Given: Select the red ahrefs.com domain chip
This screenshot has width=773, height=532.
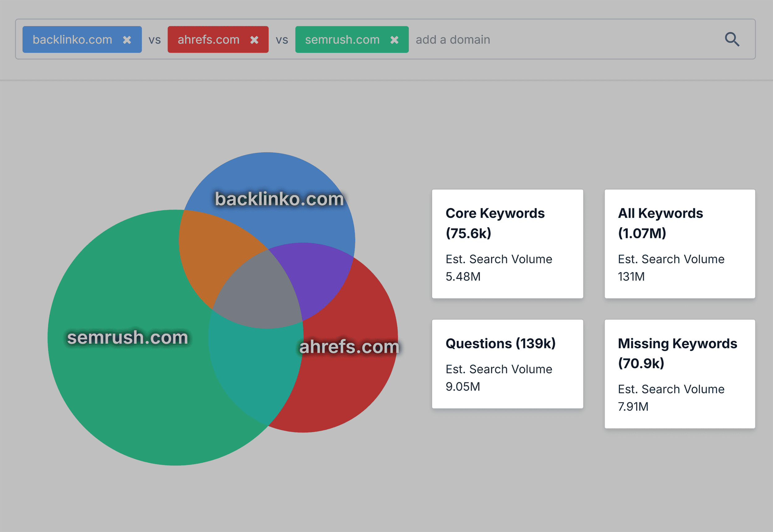Looking at the screenshot, I should click(218, 40).
